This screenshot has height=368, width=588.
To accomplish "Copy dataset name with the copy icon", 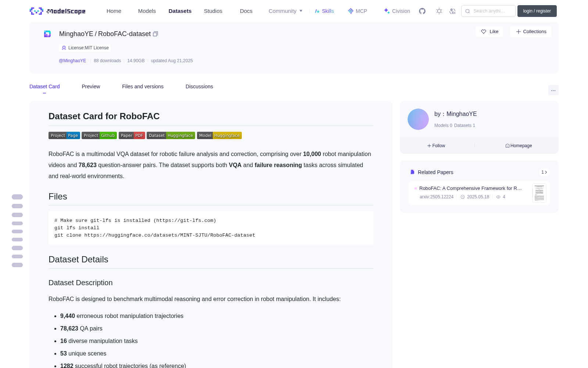I will click(155, 34).
